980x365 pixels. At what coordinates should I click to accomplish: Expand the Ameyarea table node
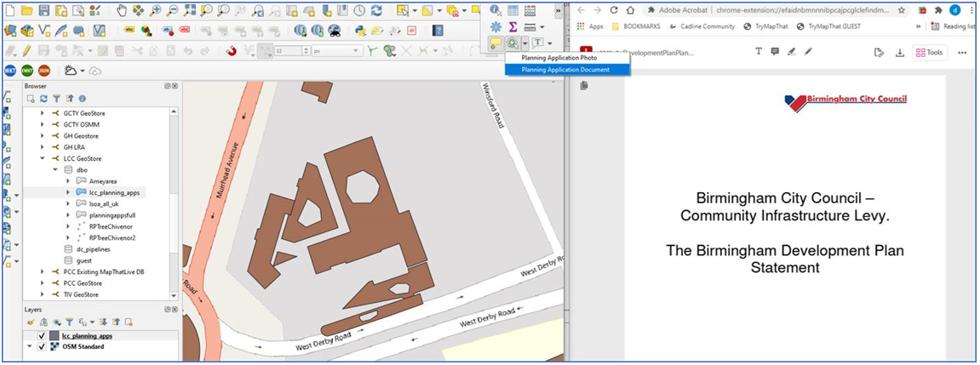68,181
